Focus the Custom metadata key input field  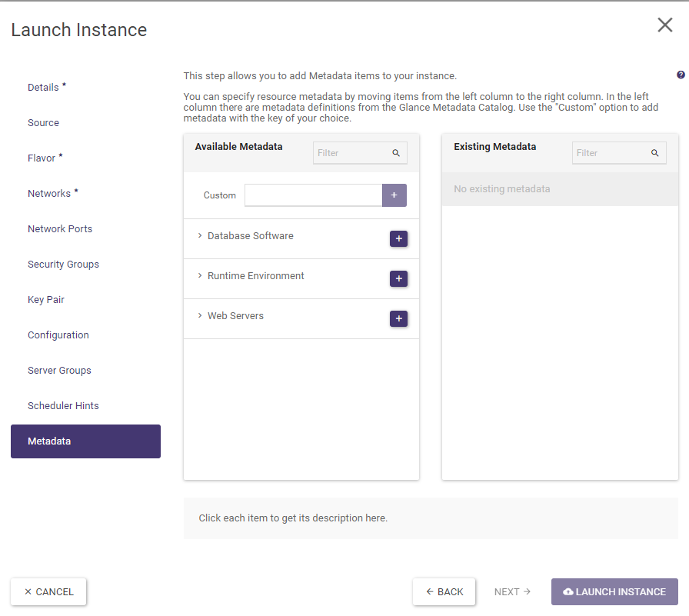(313, 195)
